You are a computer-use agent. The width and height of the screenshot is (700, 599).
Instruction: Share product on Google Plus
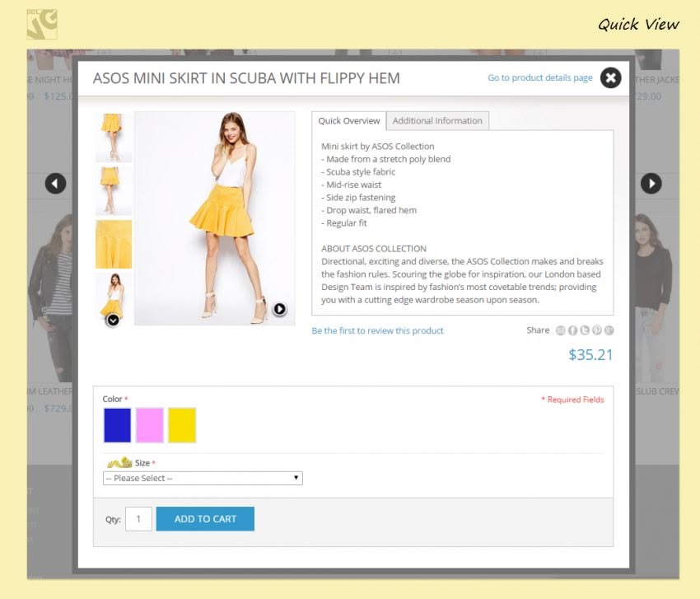609,330
